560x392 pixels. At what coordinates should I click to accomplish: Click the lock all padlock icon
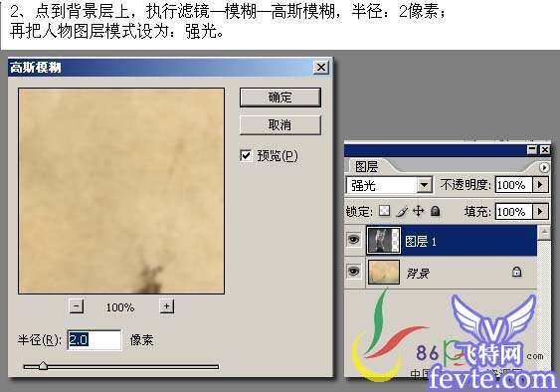435,211
